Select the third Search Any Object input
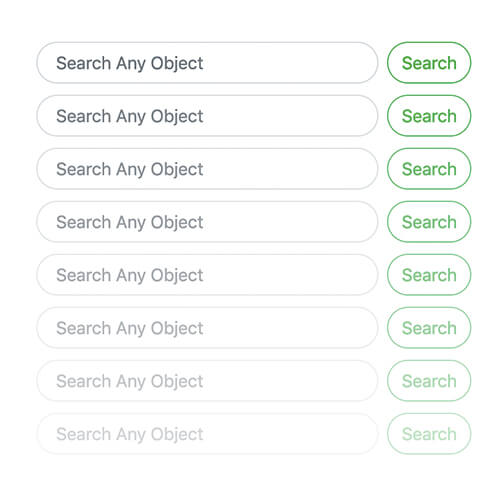Screen dimensions: 500x500 coord(207,169)
